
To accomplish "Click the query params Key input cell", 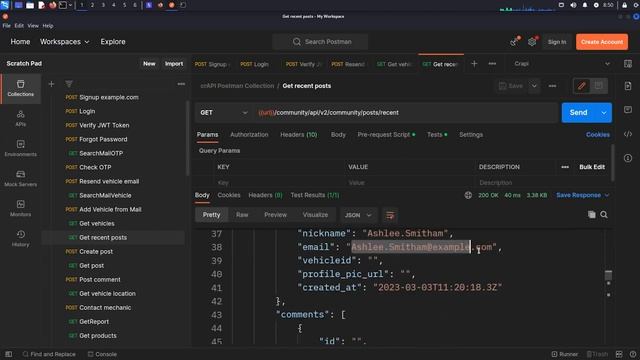I will pyautogui.click(x=278, y=182).
